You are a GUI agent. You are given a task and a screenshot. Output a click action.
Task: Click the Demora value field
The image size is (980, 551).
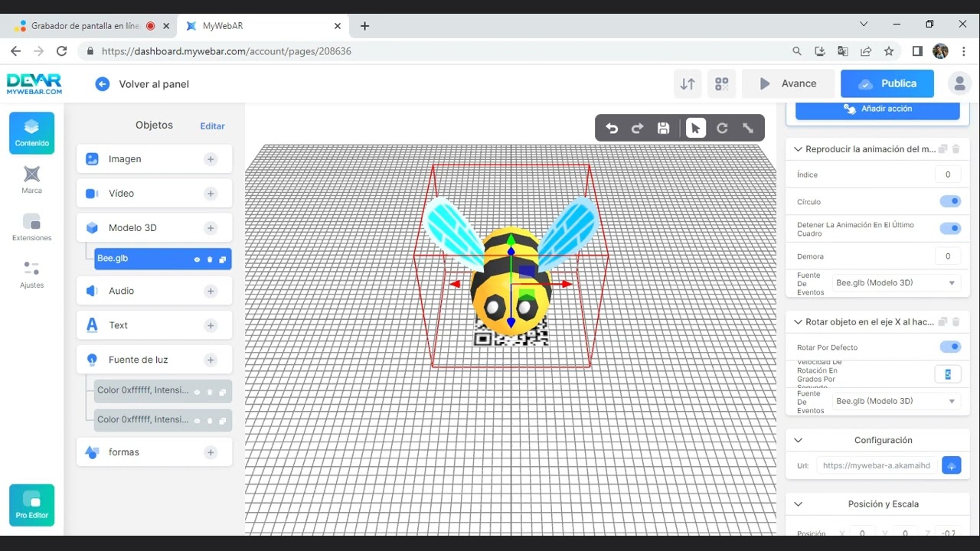(948, 256)
